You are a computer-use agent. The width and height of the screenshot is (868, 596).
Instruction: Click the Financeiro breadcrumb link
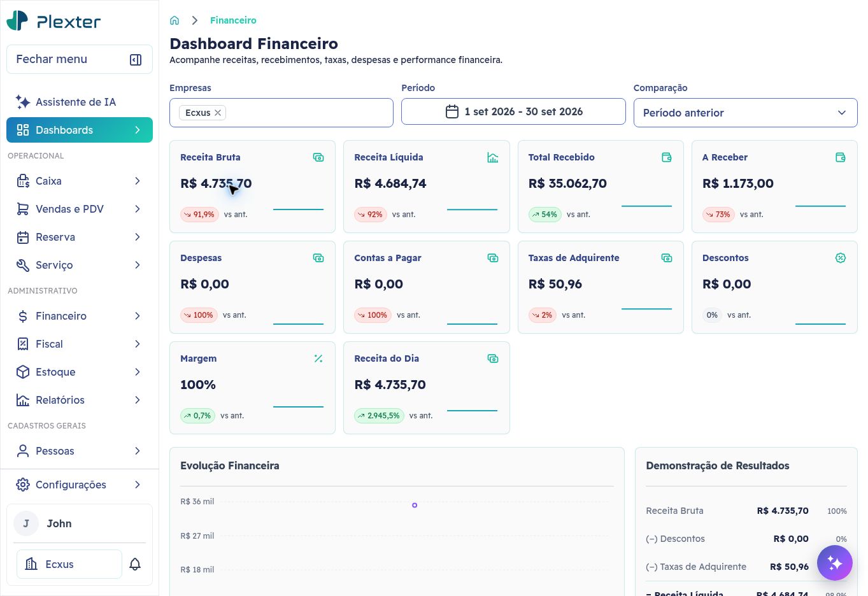[233, 20]
